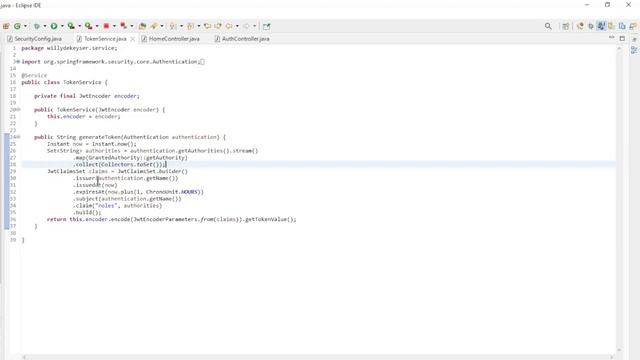Click the '.map(GrantedAuthority::getAuthority)' line
This screenshot has height=360, width=640.
131,158
